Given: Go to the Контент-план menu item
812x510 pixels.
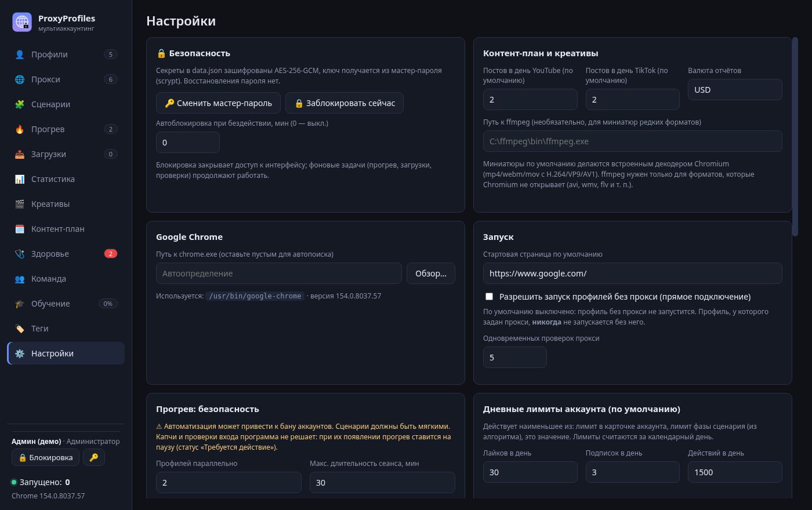Looking at the screenshot, I should coord(66,229).
